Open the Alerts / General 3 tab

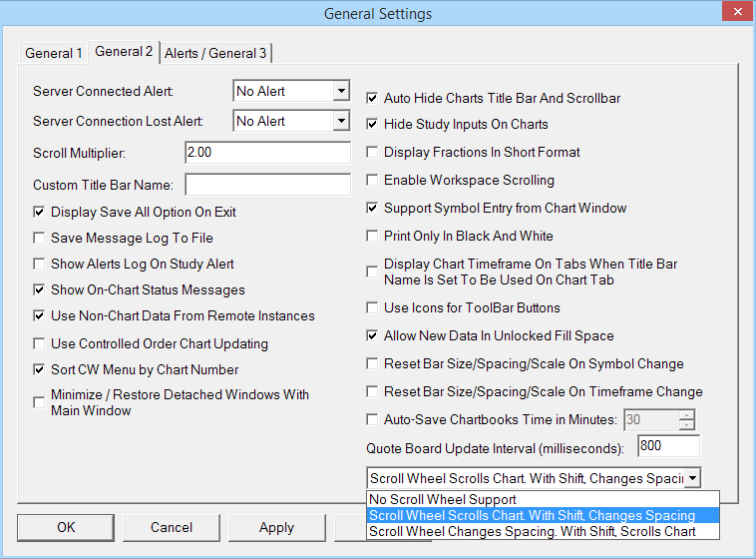[215, 53]
